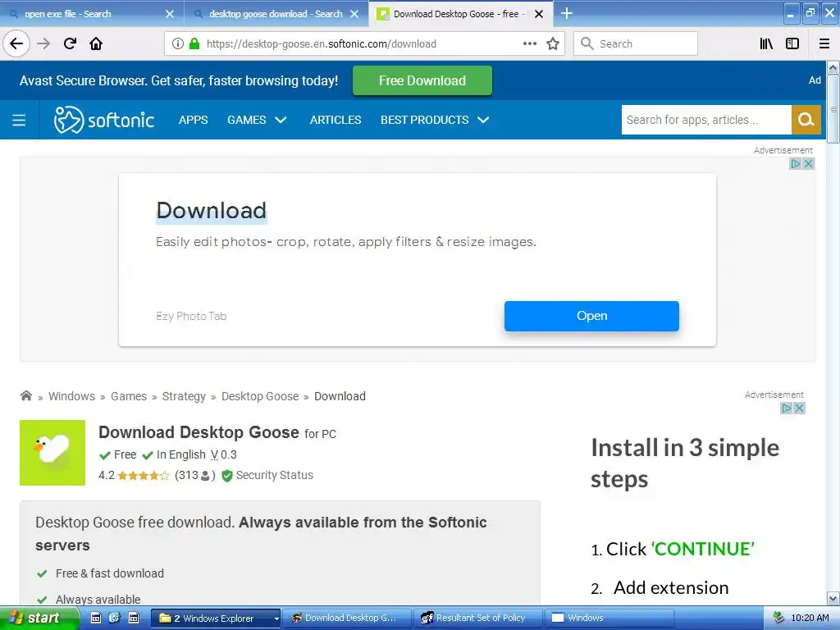840x630 pixels.
Task: Open Softonic side hamburger menu
Action: [19, 120]
